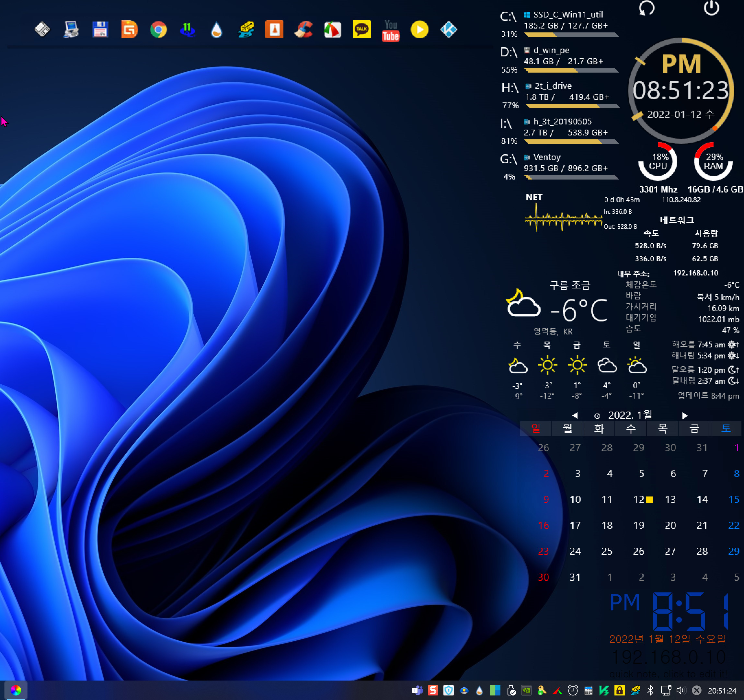Click 업데이트 8:44 pm weather update text
744x700 pixels.
click(x=708, y=396)
